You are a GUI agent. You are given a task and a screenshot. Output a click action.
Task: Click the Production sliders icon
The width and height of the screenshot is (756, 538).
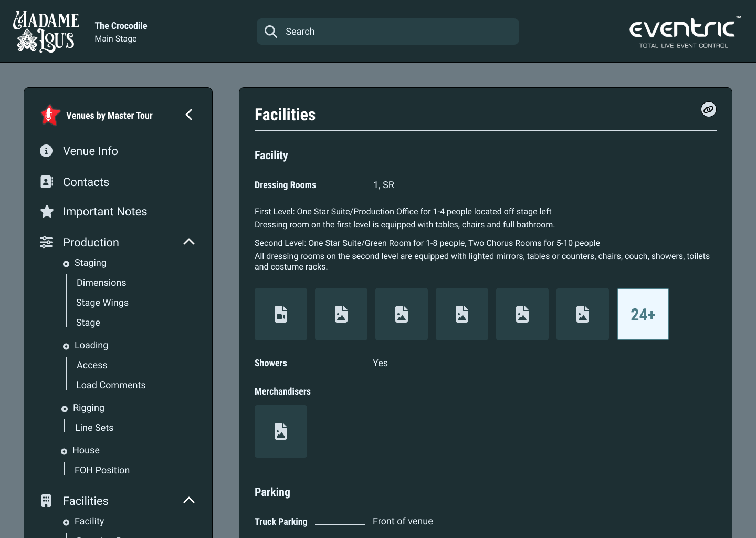(x=46, y=242)
